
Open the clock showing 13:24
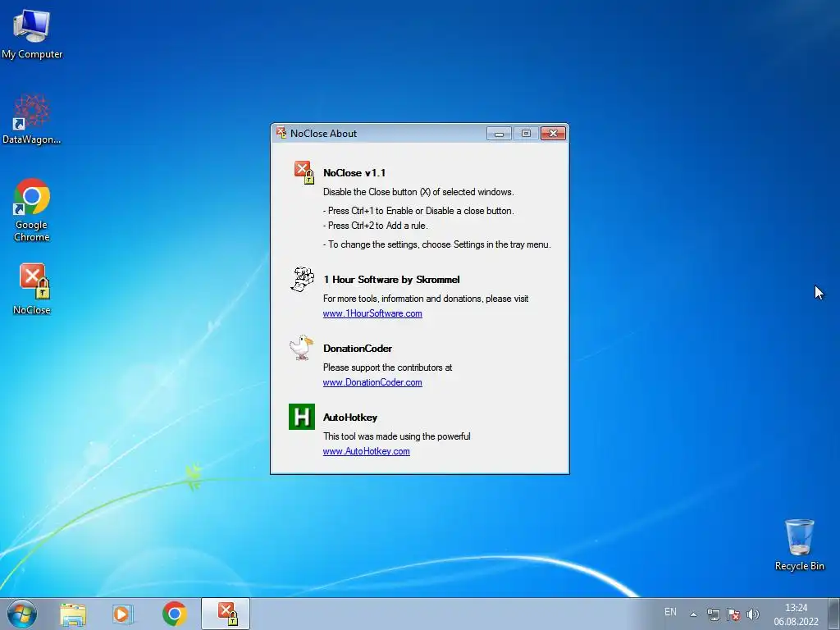(x=796, y=614)
